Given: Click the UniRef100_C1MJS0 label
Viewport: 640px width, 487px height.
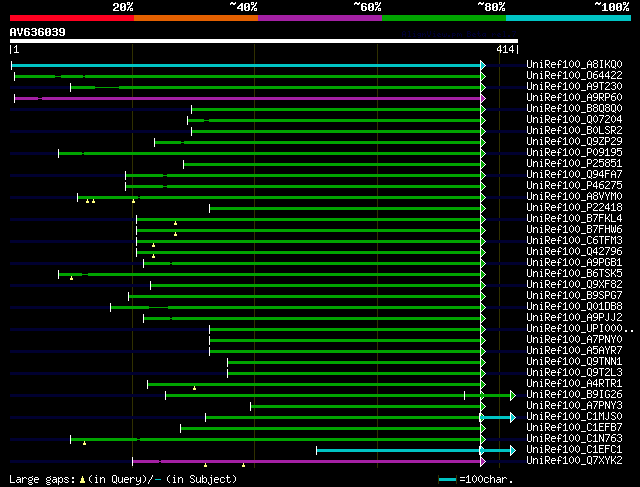Looking at the screenshot, I should coord(574,417).
